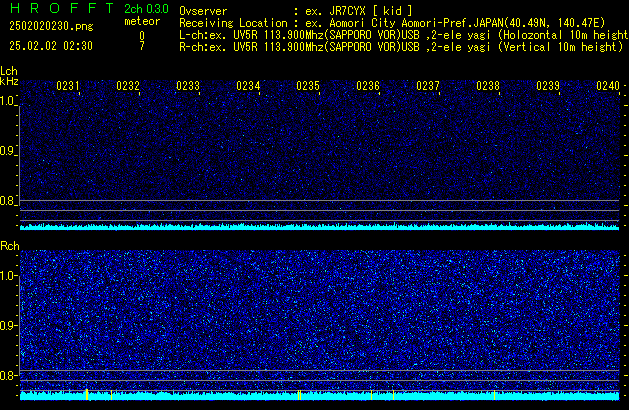Click the 0232 time tick label
The width and height of the screenshot is (629, 410).
tap(128, 86)
